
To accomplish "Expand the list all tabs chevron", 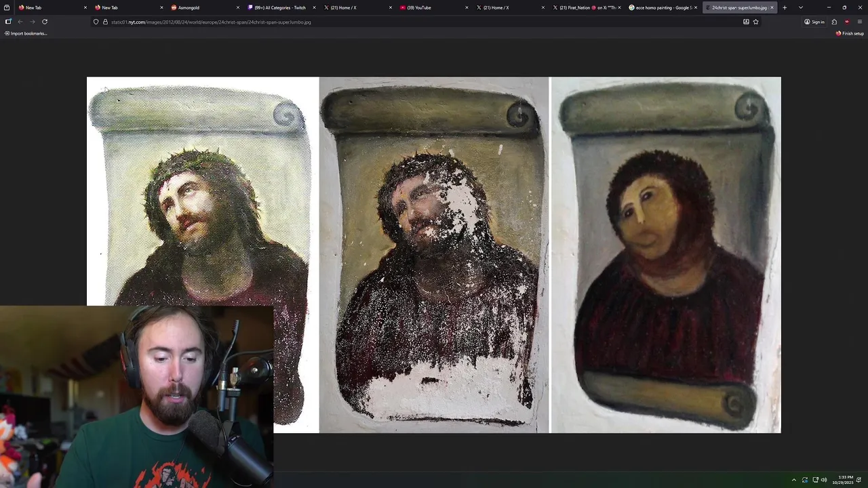I will [x=801, y=7].
